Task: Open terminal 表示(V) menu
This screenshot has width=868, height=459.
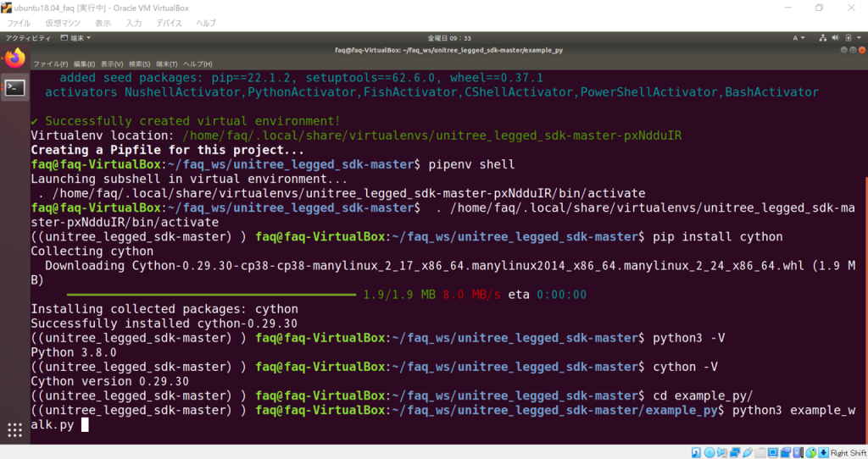Action: 112,64
